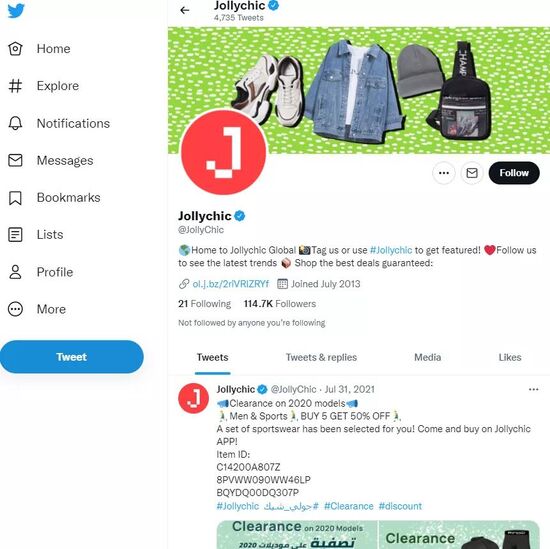Viewport: 550px width, 549px height.
Task: Click the back arrow icon
Action: pos(185,11)
